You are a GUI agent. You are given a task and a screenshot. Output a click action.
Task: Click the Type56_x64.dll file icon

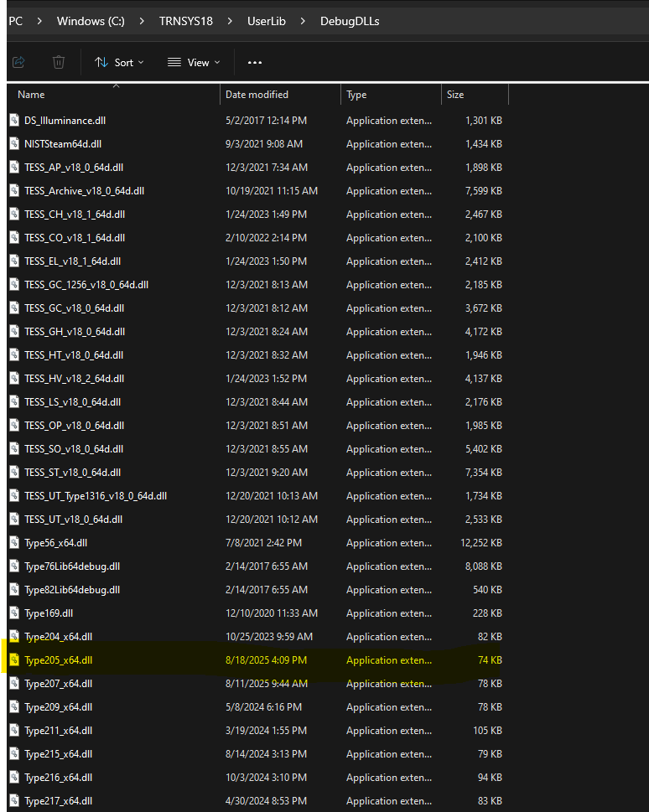point(14,543)
